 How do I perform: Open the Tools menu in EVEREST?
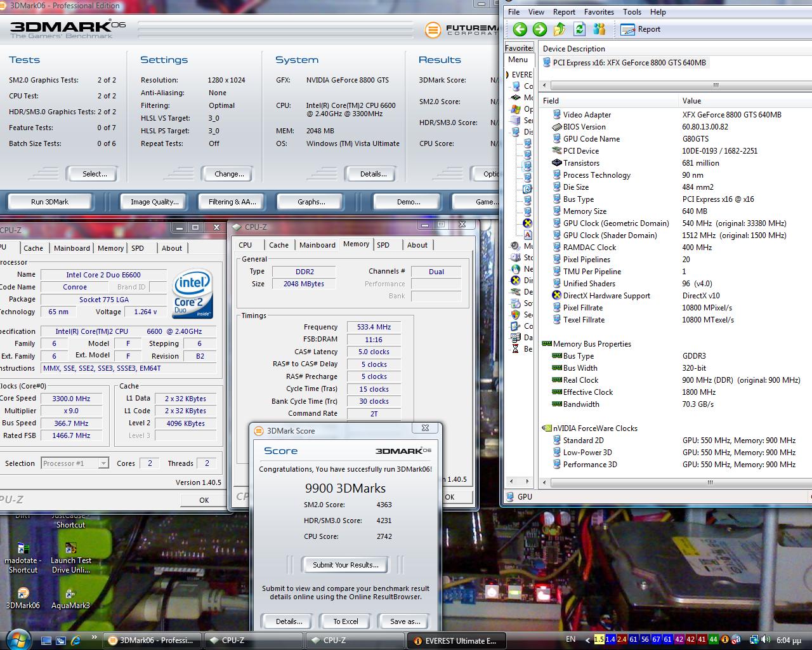pyautogui.click(x=632, y=12)
